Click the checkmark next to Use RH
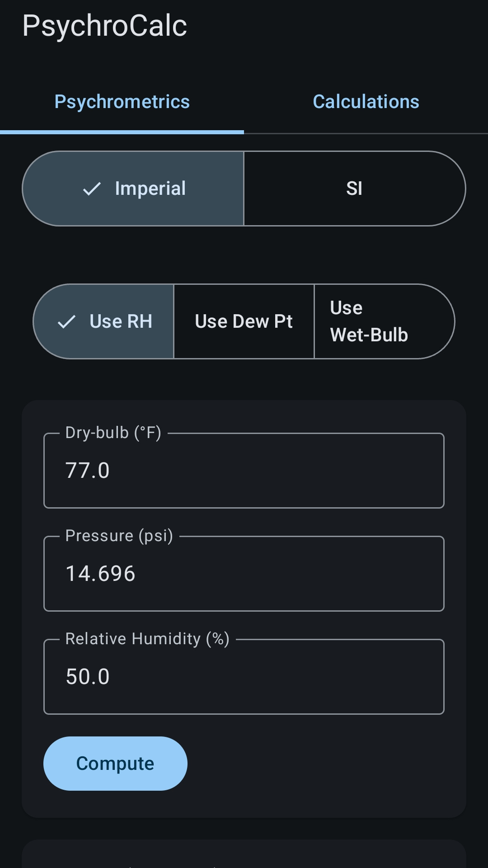The image size is (488, 868). pos(66,321)
